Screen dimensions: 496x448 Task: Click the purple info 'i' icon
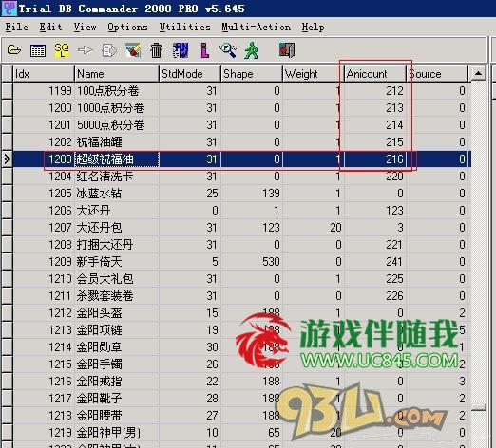tap(205, 50)
